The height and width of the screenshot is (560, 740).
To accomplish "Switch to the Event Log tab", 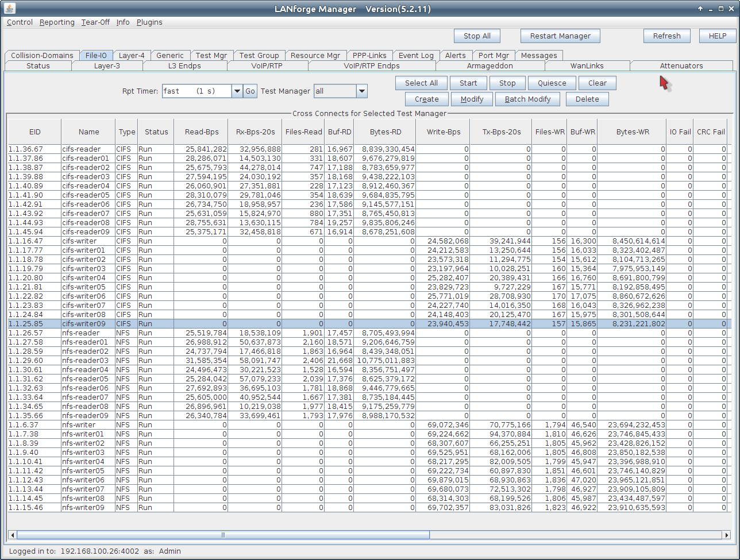I will pos(416,56).
